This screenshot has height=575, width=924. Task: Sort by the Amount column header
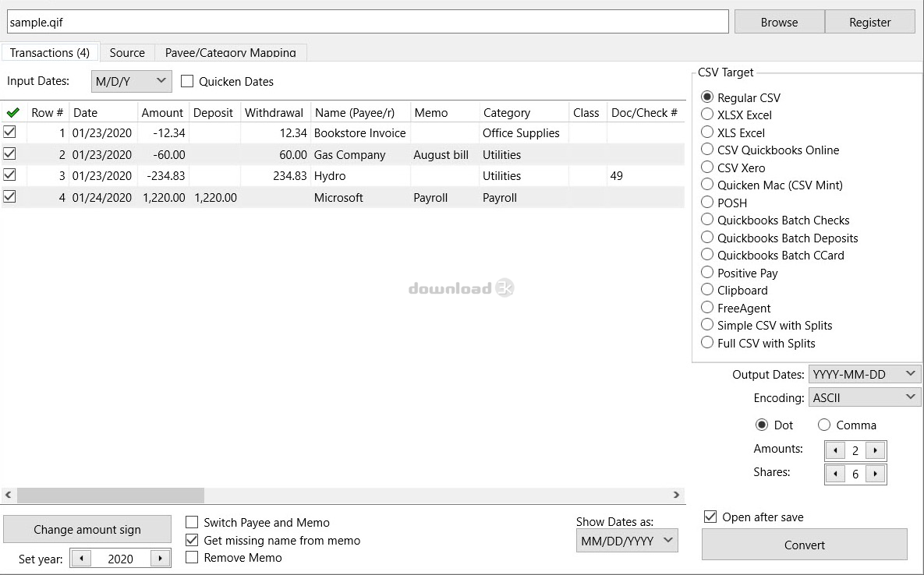point(163,112)
